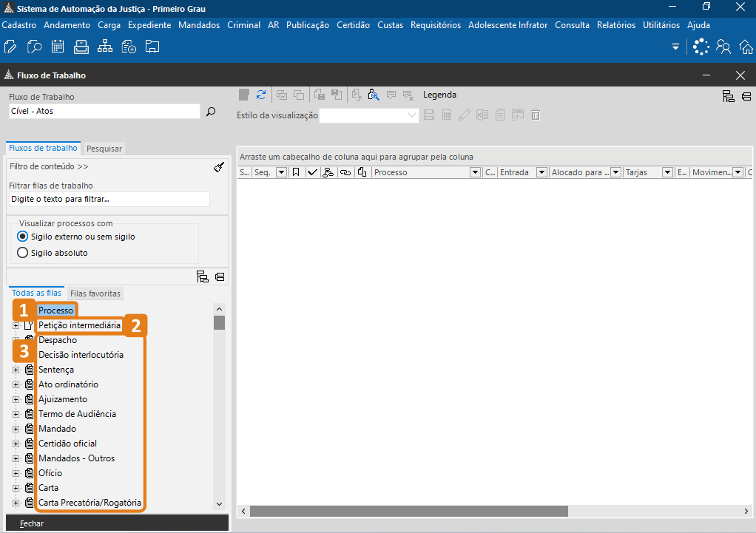Click the home icon at top right
Viewport: 756px width, 533px height.
pos(746,47)
